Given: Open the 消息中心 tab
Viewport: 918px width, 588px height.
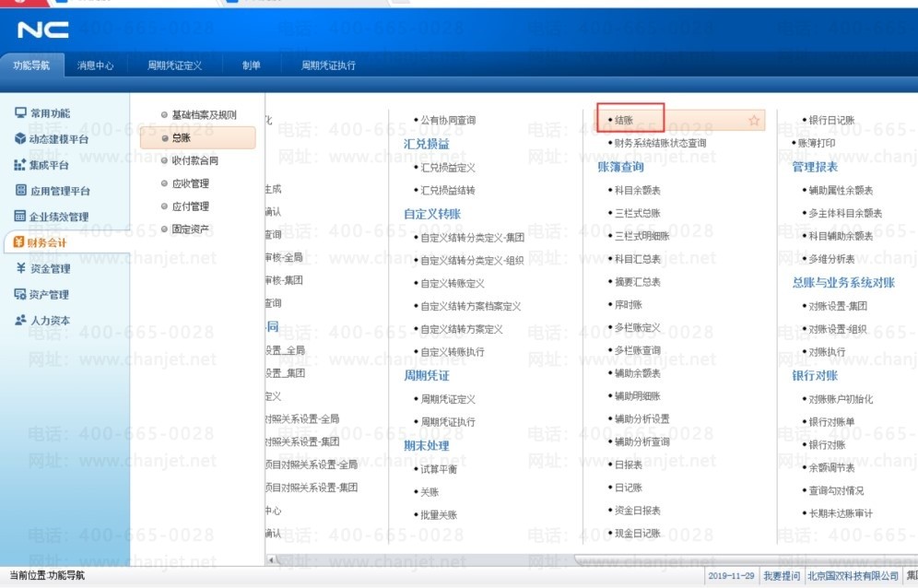Looking at the screenshot, I should pyautogui.click(x=96, y=65).
